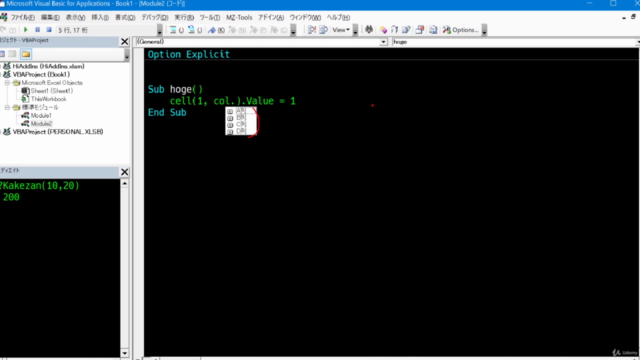Click View Object icon in Project Explorer
The width and height of the screenshot is (640, 360).
pyautogui.click(x=13, y=54)
